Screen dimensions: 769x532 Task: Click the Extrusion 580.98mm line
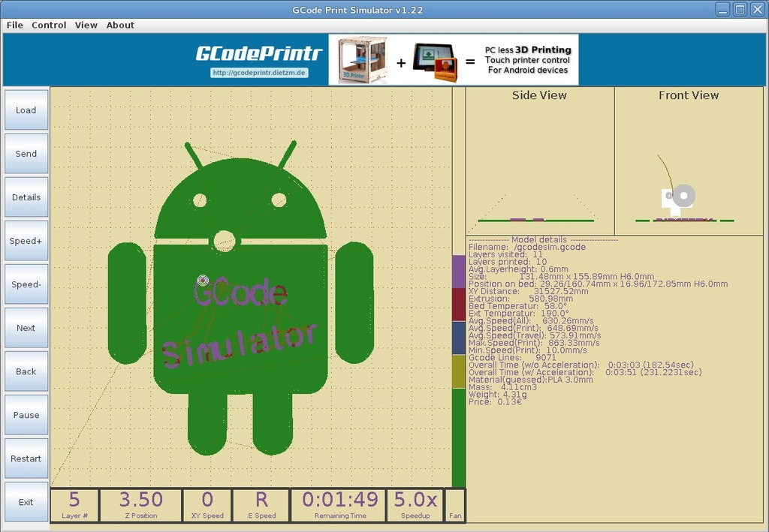[520, 299]
